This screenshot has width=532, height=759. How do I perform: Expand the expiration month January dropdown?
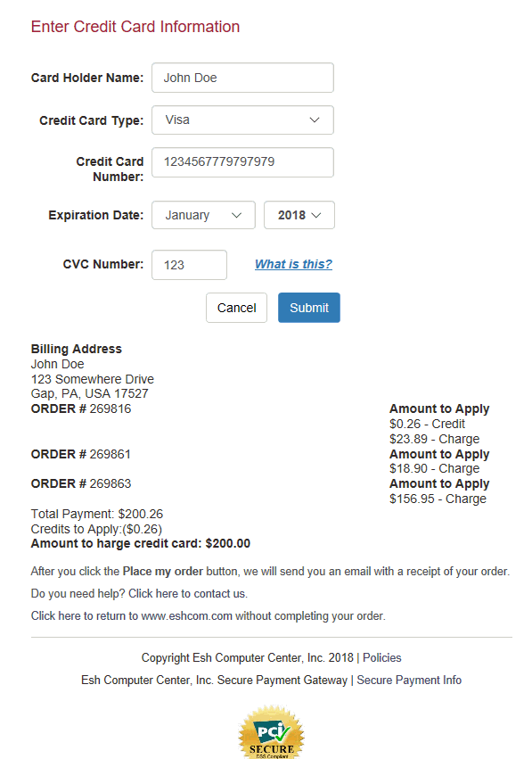[203, 215]
